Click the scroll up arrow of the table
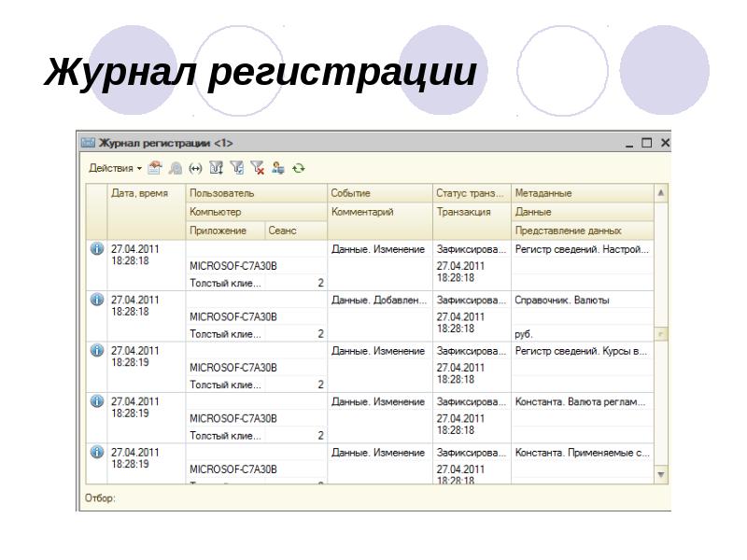The height and width of the screenshot is (560, 747). coord(661,193)
